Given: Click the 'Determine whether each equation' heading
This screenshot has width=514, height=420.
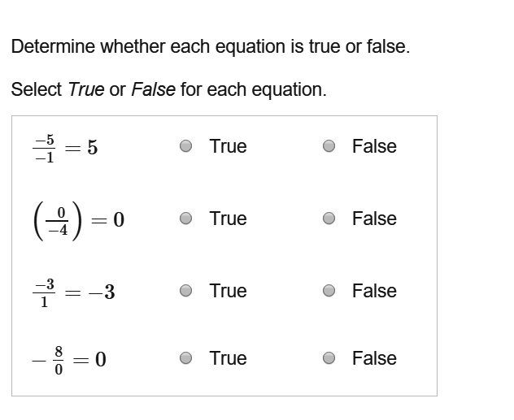Looking at the screenshot, I should 211,46.
